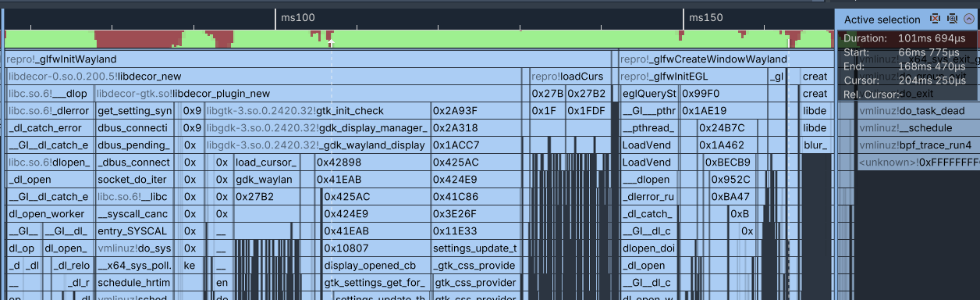The width and height of the screenshot is (980, 300).
Task: Select the __dlopen frame
Action: pyautogui.click(x=648, y=180)
